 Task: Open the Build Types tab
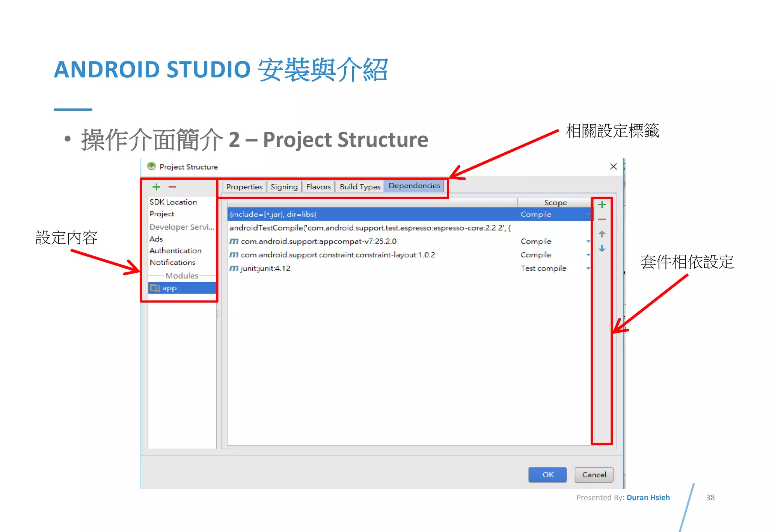(360, 186)
